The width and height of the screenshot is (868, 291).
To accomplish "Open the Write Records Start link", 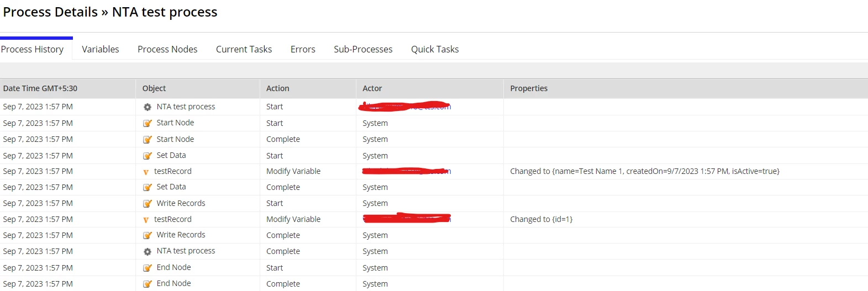I will (181, 203).
